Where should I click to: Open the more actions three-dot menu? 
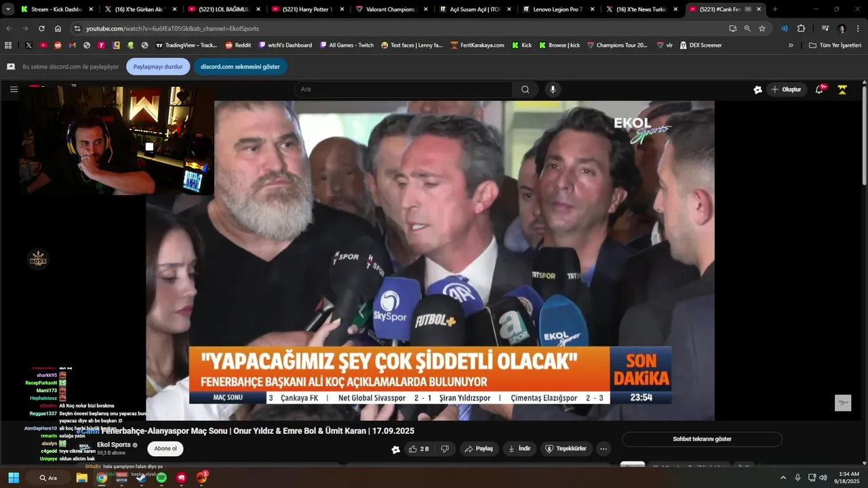604,449
